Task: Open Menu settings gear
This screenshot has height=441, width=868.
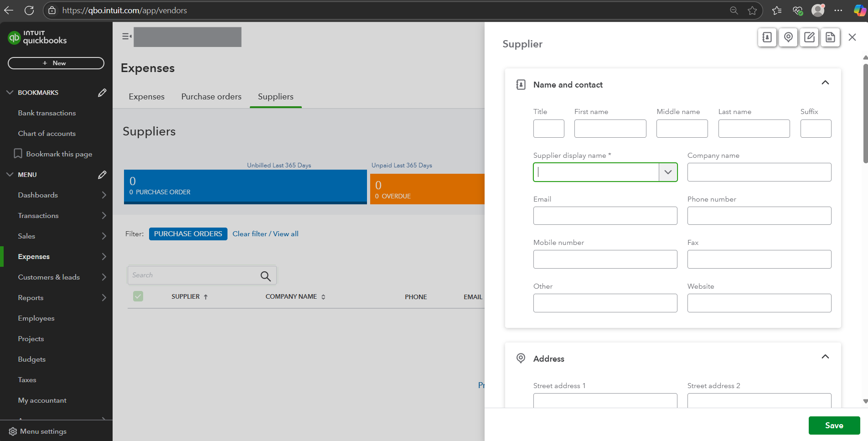Action: [13, 431]
